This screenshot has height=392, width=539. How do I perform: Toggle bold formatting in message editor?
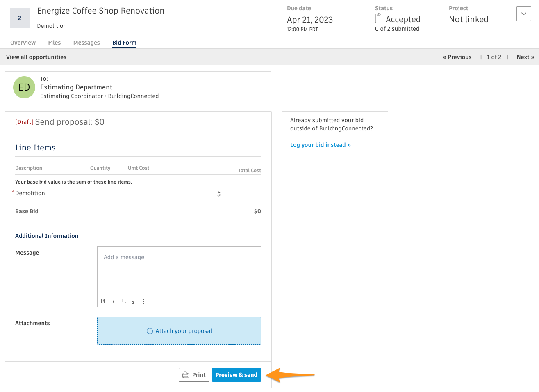click(x=103, y=301)
